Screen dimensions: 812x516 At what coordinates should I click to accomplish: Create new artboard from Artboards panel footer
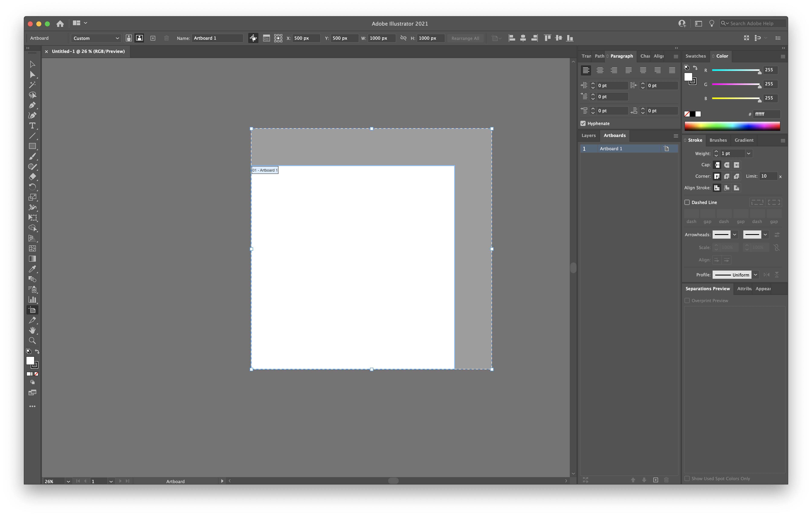[x=655, y=480]
